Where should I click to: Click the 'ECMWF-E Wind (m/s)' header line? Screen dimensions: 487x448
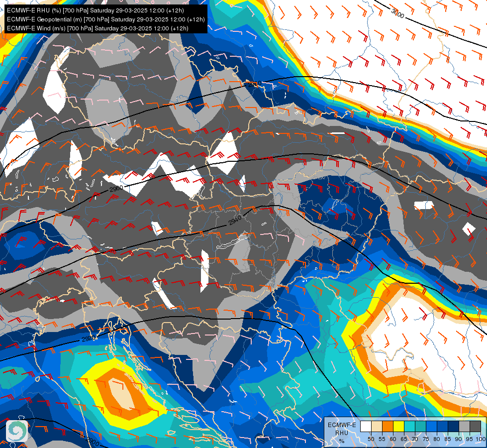(x=97, y=28)
